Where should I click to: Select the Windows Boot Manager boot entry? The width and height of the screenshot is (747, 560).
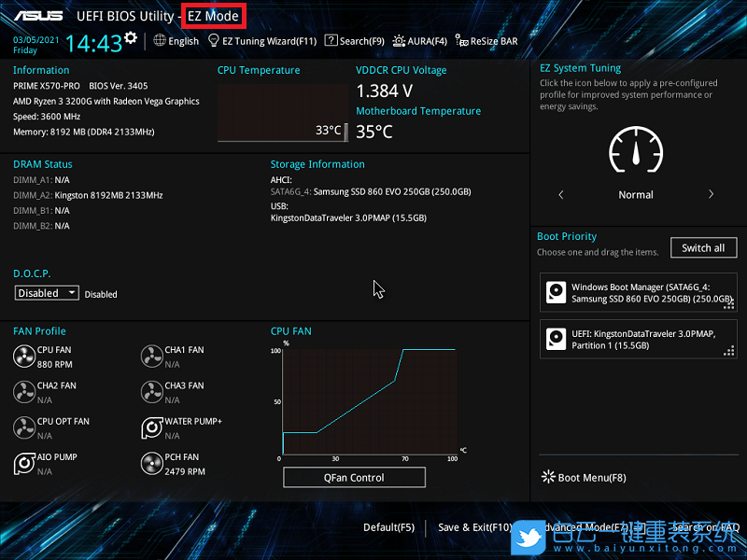[638, 292]
